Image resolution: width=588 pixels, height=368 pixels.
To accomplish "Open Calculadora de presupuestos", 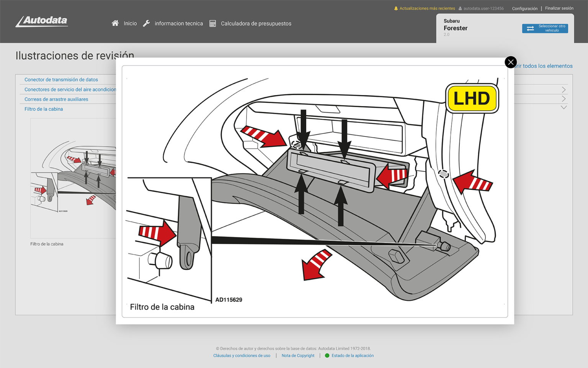I will tap(256, 23).
